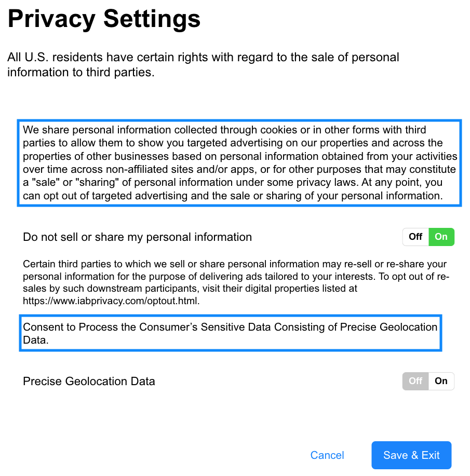Click Off on the Precise Geolocation Data switch
This screenshot has height=476, width=470.
[x=415, y=381]
